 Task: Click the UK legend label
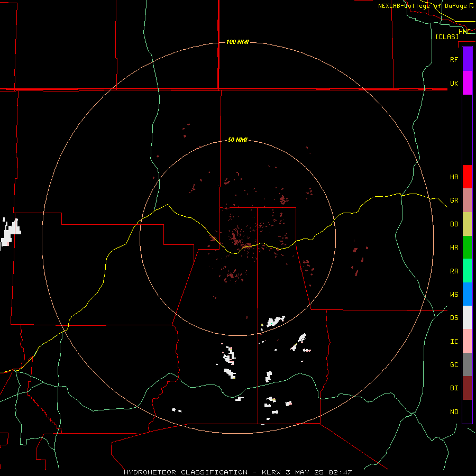(454, 83)
